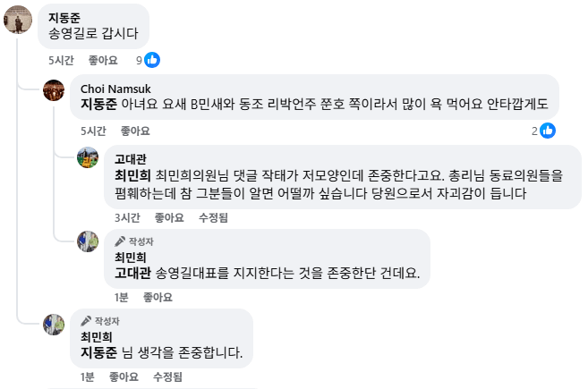Viewport: 588px width, 389px height.
Task: Click the 5시간 timestamp under 지동준's comment
Action: (x=61, y=60)
